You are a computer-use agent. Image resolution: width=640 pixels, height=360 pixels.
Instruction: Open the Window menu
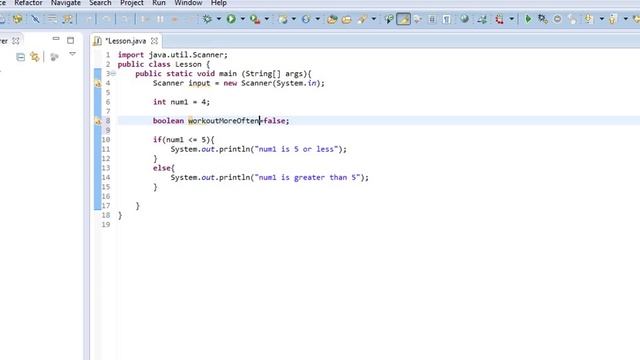(x=188, y=3)
